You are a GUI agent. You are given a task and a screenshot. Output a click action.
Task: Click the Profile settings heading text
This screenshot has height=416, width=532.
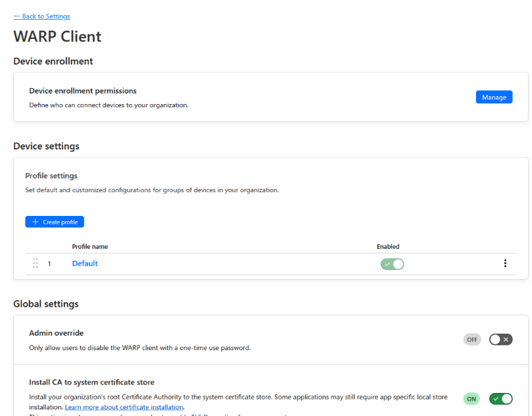pyautogui.click(x=51, y=176)
